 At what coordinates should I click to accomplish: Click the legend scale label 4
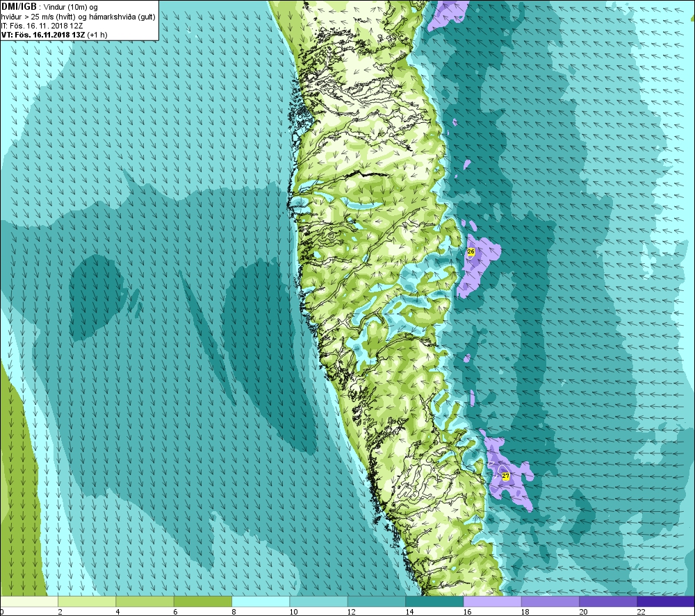click(117, 612)
